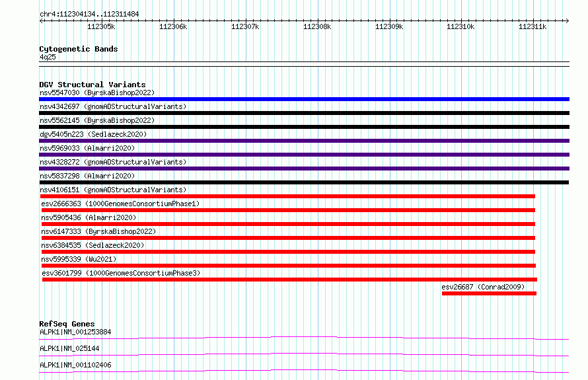The height and width of the screenshot is (380, 588).
Task: Select the DGV Structural Variants track title
Action: tap(92, 85)
